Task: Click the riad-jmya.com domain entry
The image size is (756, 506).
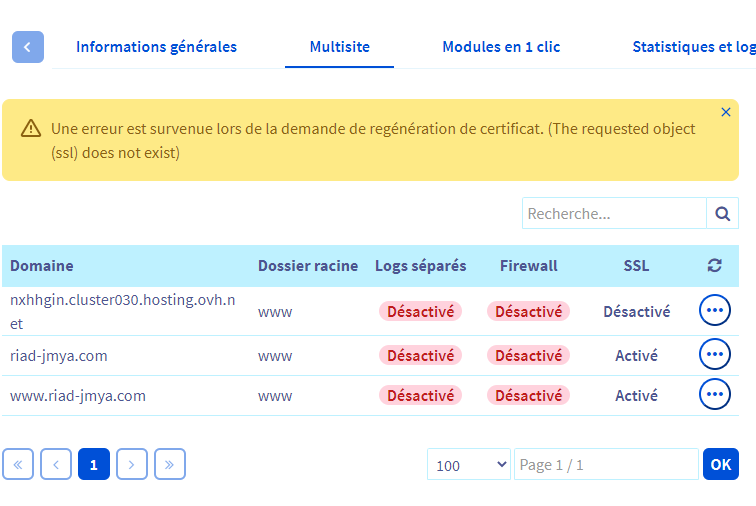Action: pos(59,356)
